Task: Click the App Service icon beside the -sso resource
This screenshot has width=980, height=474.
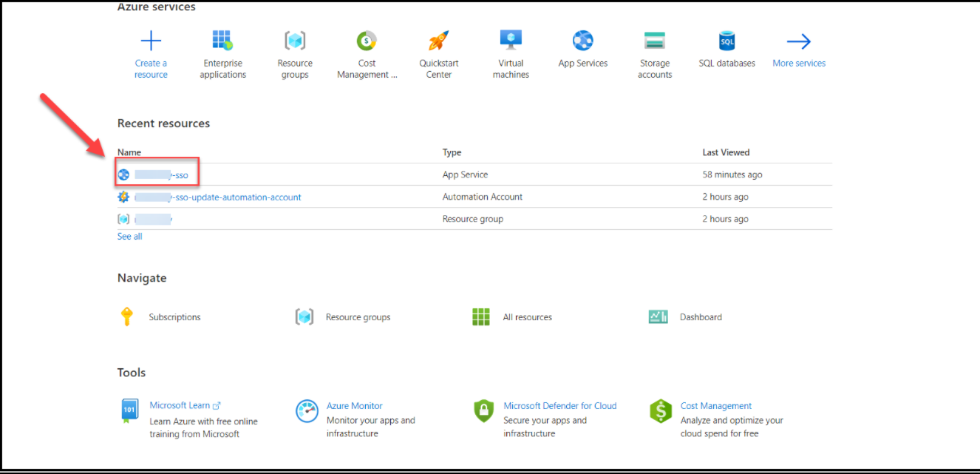Action: [x=123, y=175]
